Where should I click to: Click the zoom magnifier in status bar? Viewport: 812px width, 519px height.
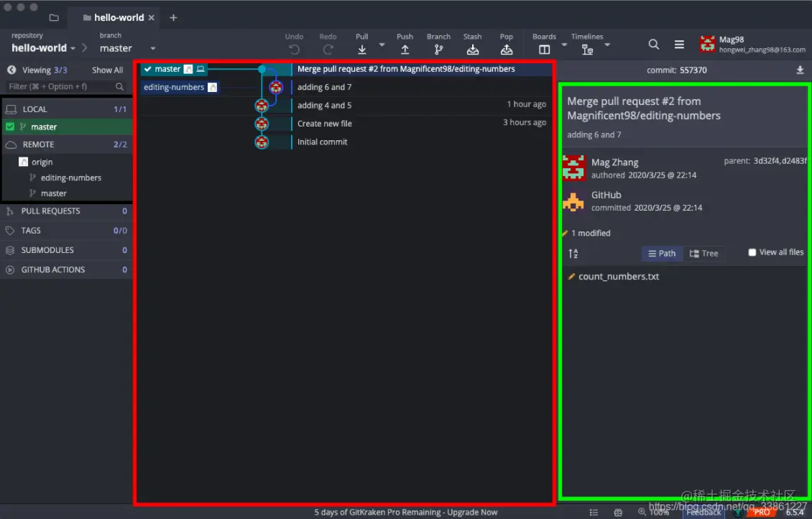[642, 512]
